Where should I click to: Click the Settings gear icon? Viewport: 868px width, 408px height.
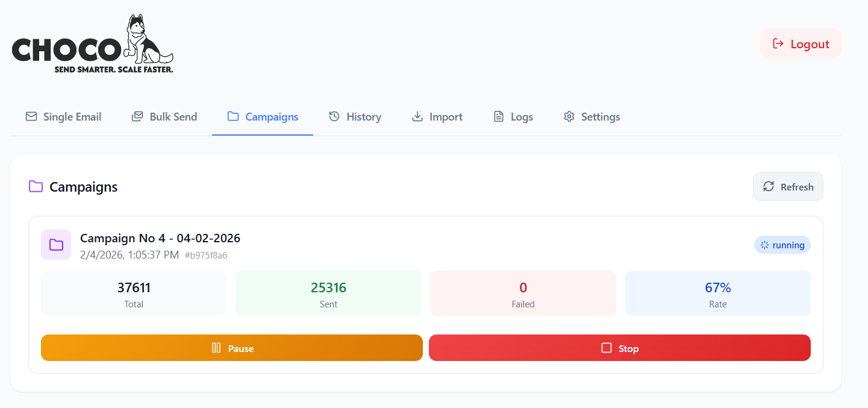tap(569, 116)
